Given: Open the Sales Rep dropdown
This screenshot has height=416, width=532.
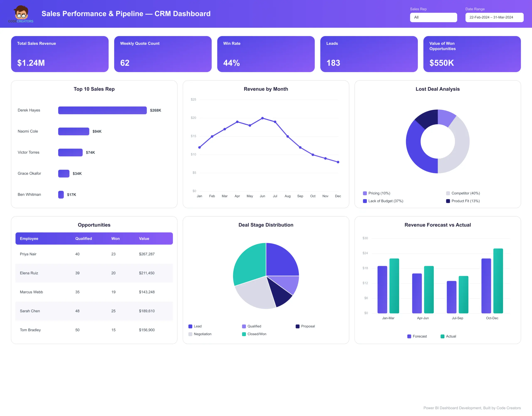Looking at the screenshot, I should coord(433,17).
